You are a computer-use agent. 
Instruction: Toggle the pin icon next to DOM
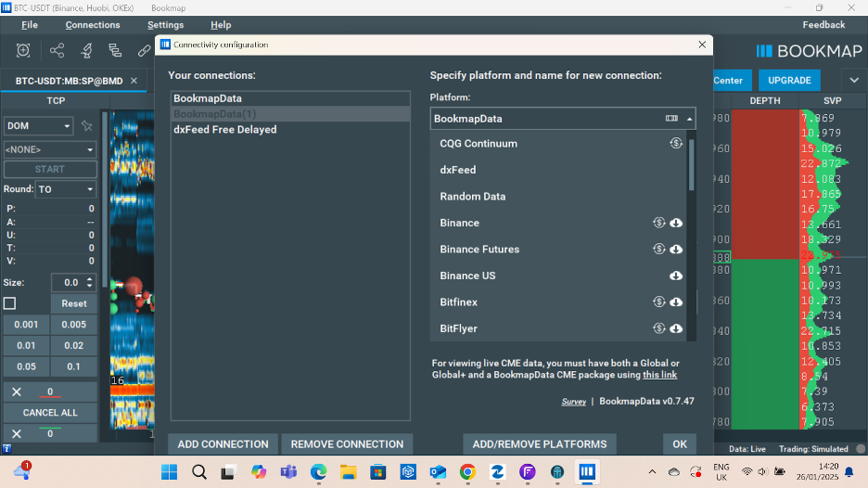(87, 126)
